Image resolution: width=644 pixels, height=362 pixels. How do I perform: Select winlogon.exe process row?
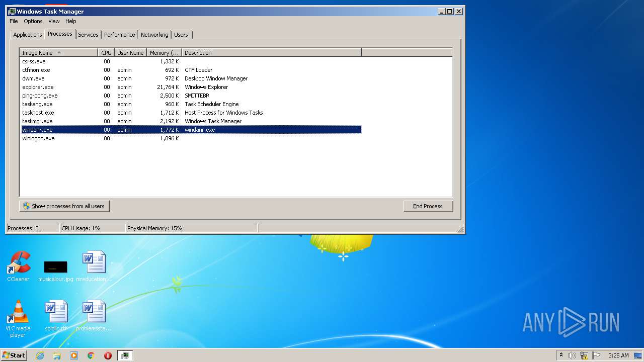(x=191, y=138)
